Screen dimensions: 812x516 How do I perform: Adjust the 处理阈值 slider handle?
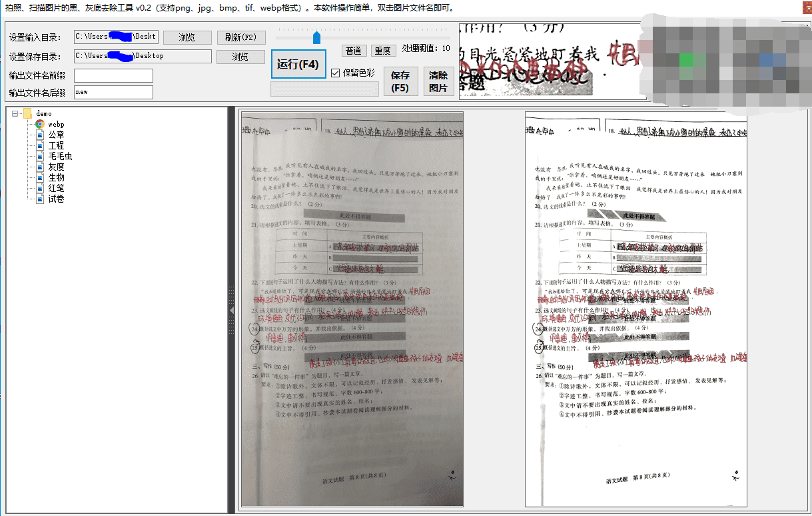point(316,37)
